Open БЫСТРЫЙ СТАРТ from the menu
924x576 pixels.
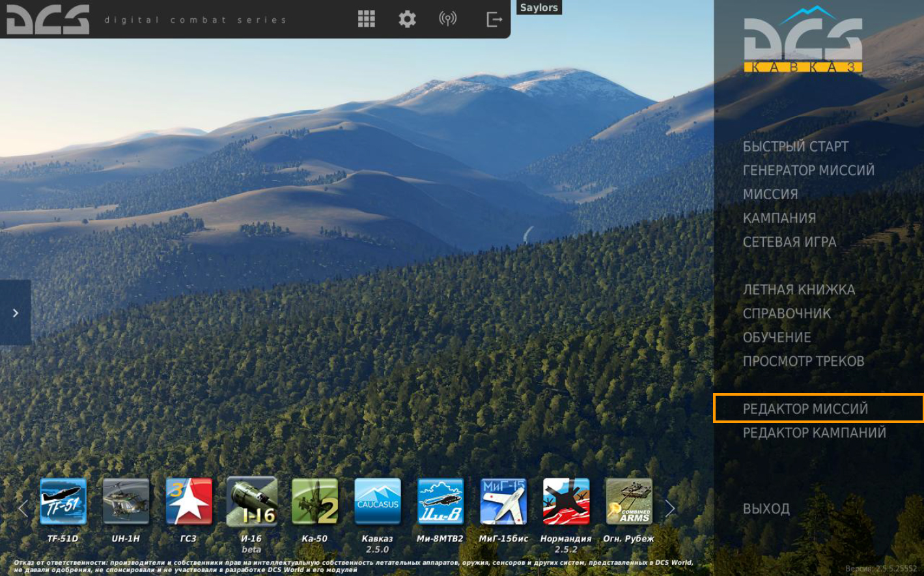click(x=795, y=146)
